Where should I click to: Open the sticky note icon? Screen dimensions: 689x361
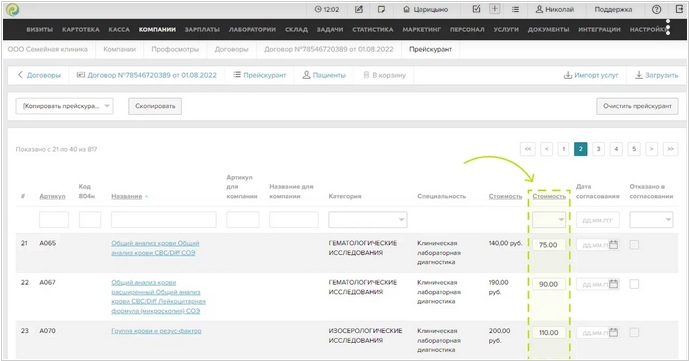pyautogui.click(x=381, y=9)
